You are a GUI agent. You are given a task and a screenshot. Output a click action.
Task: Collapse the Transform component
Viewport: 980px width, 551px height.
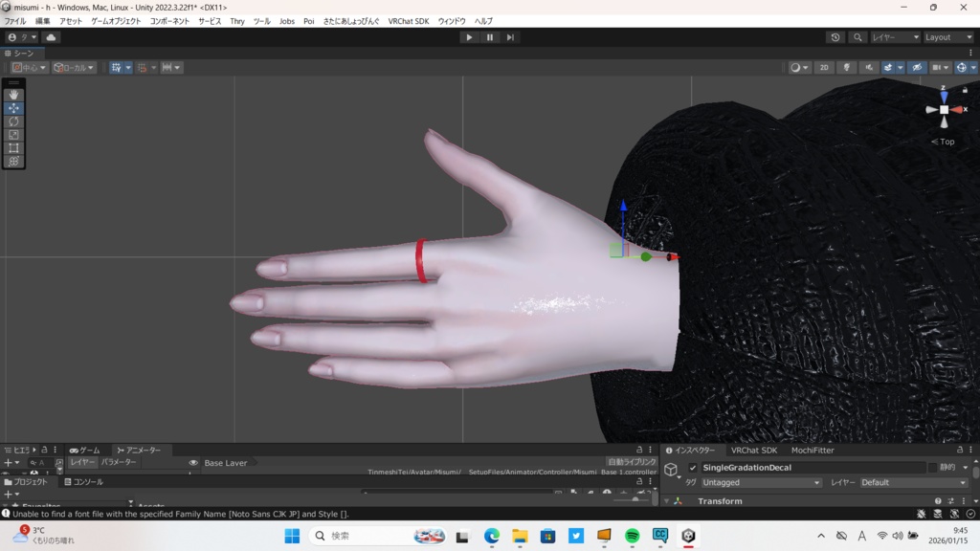667,501
